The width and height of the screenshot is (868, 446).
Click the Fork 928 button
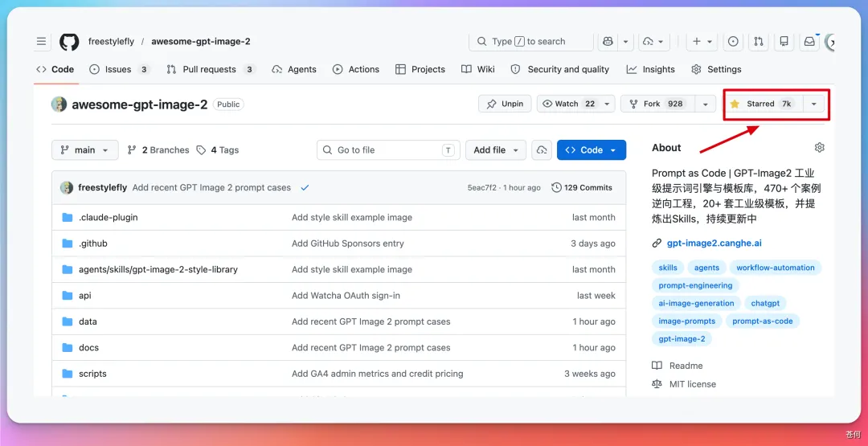[657, 104]
